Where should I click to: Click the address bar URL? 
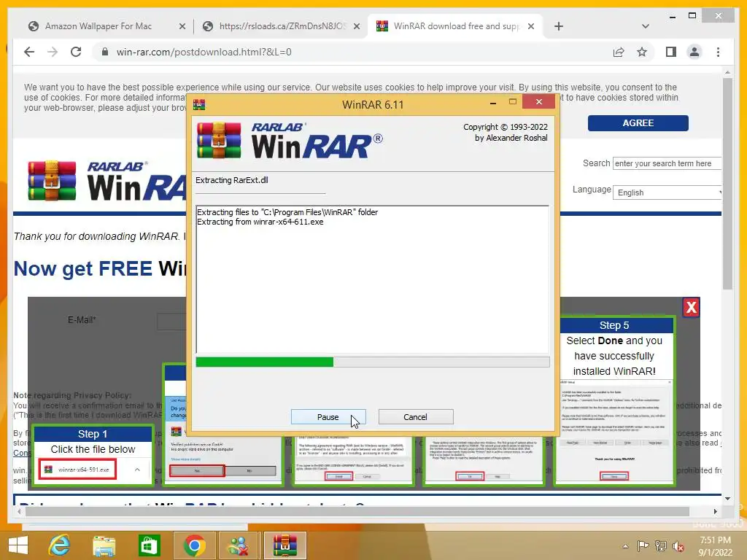pos(204,52)
